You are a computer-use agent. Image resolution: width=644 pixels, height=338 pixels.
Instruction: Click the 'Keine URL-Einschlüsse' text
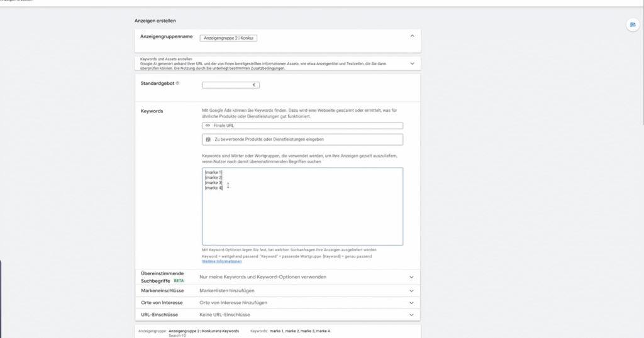coord(225,315)
